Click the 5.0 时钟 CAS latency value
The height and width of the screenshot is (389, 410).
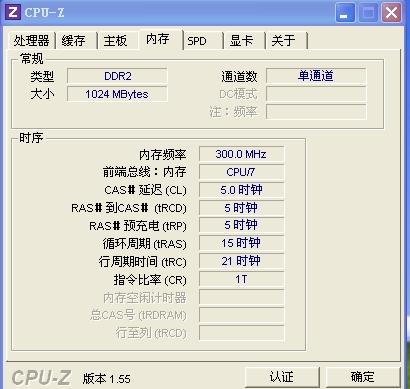(x=241, y=190)
